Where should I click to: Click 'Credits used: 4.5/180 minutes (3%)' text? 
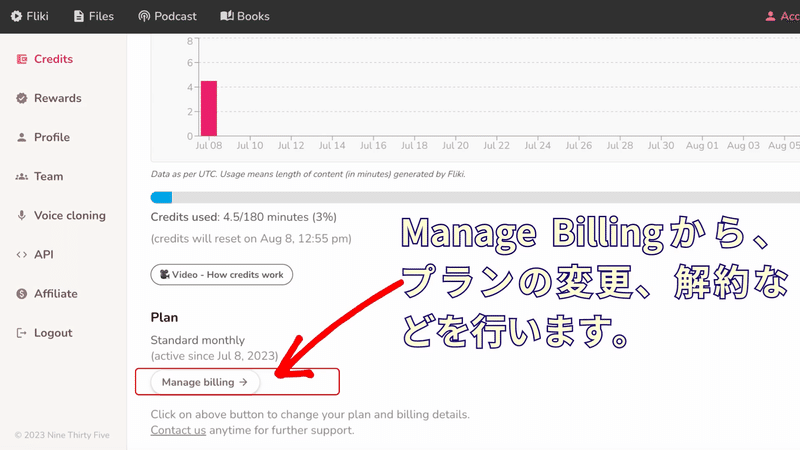pyautogui.click(x=243, y=217)
